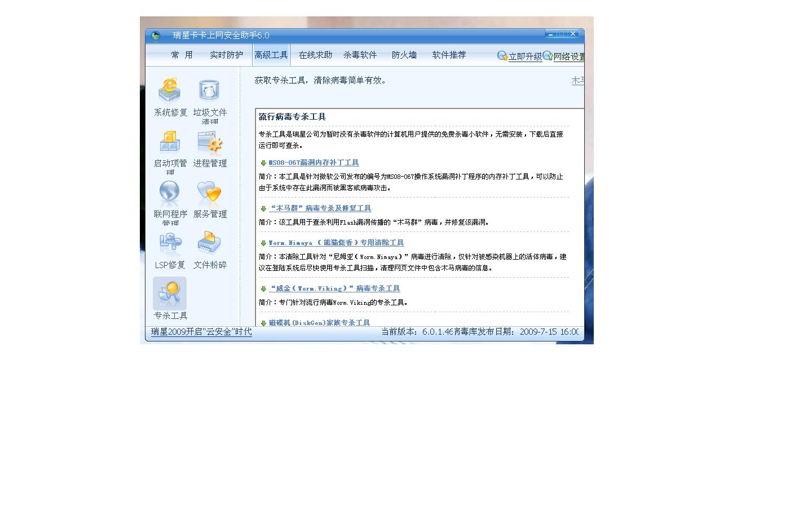Open the 软件推荐 tab
This screenshot has height=508, width=812.
(449, 55)
